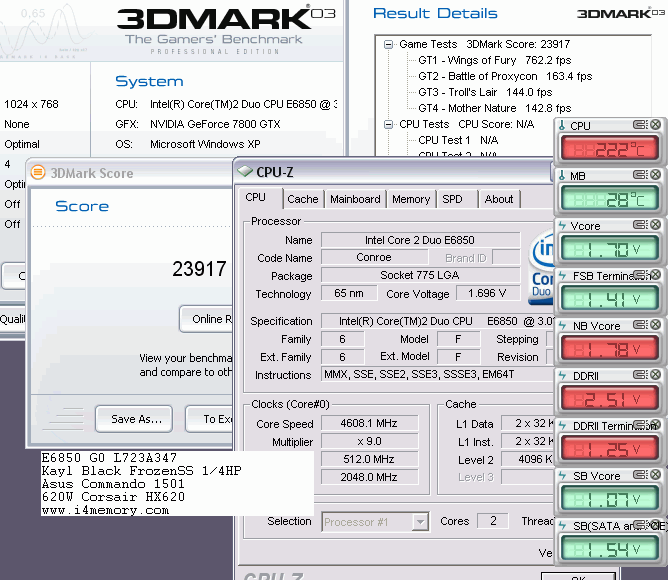The width and height of the screenshot is (668, 580).
Task: Click the magnet dock icon on DDRII gadget
Action: point(639,375)
